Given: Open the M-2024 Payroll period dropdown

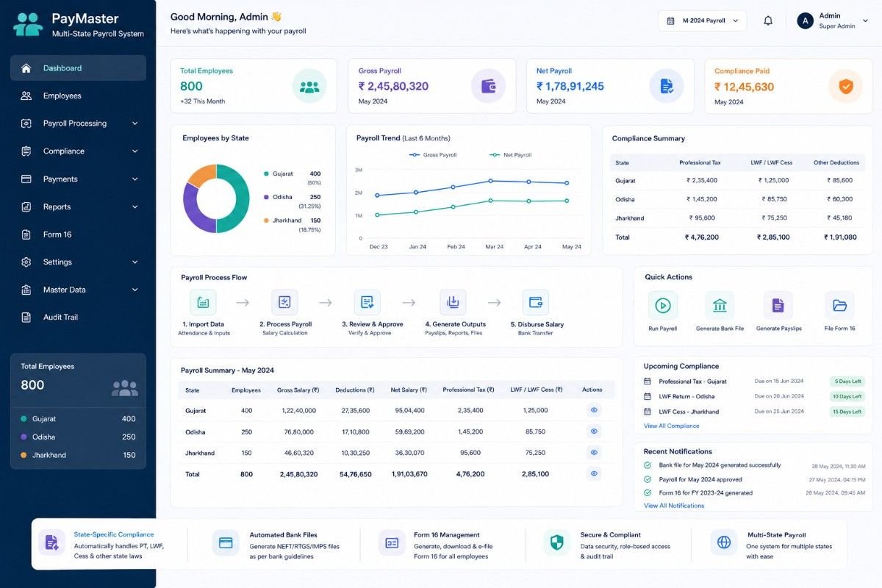Looking at the screenshot, I should click(x=702, y=21).
